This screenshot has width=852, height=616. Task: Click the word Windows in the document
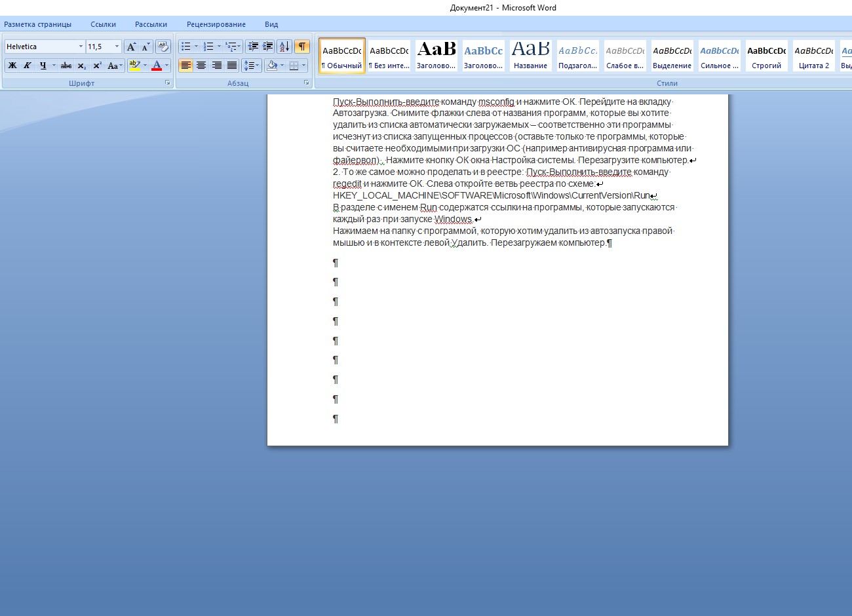453,220
